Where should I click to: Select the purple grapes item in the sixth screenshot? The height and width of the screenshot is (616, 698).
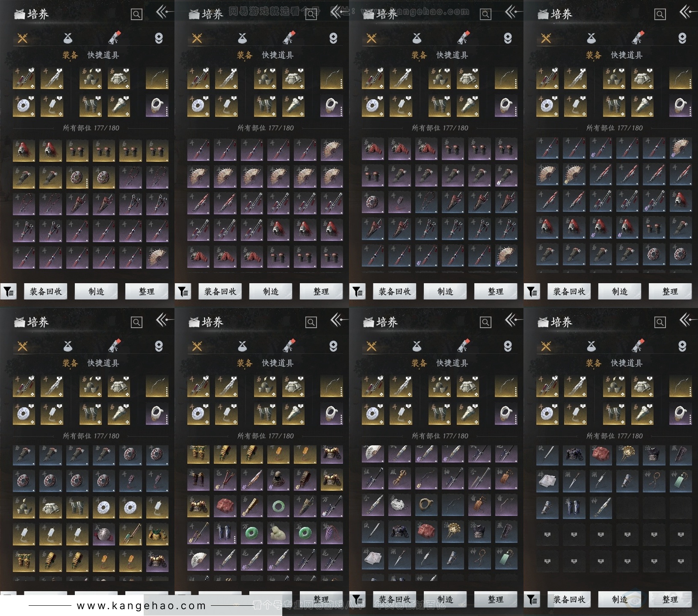pos(331,533)
